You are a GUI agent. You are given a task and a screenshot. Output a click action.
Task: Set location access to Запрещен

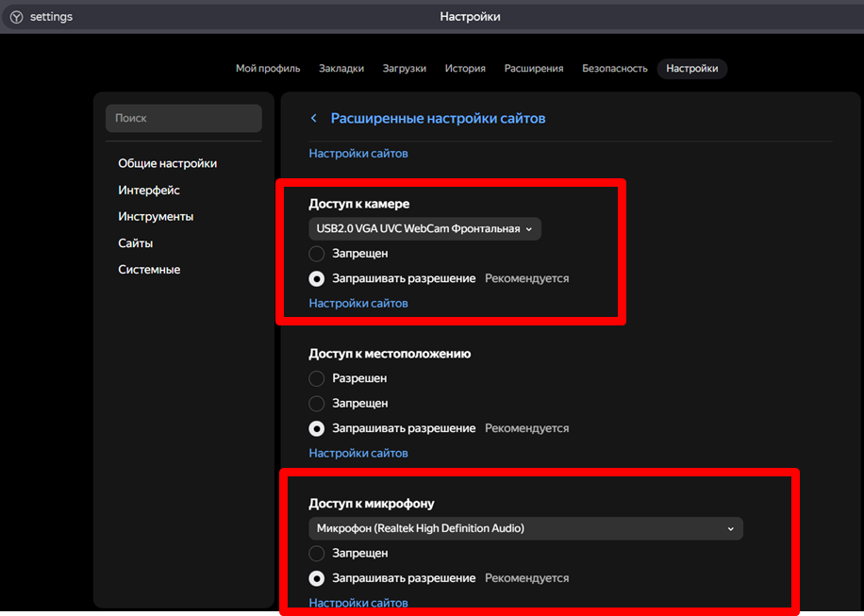(317, 404)
